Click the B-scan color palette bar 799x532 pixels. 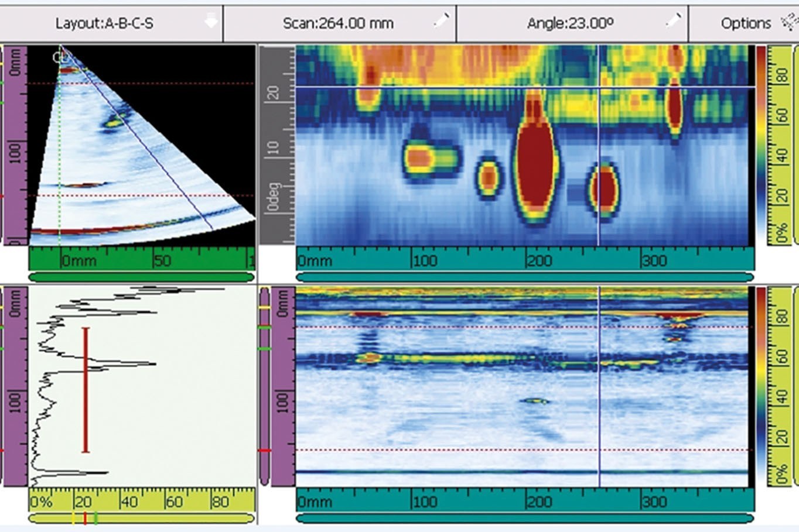pyautogui.click(x=760, y=386)
